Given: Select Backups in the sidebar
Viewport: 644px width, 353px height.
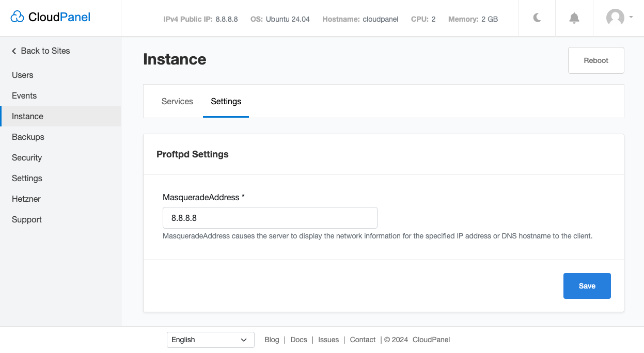Looking at the screenshot, I should 28,137.
